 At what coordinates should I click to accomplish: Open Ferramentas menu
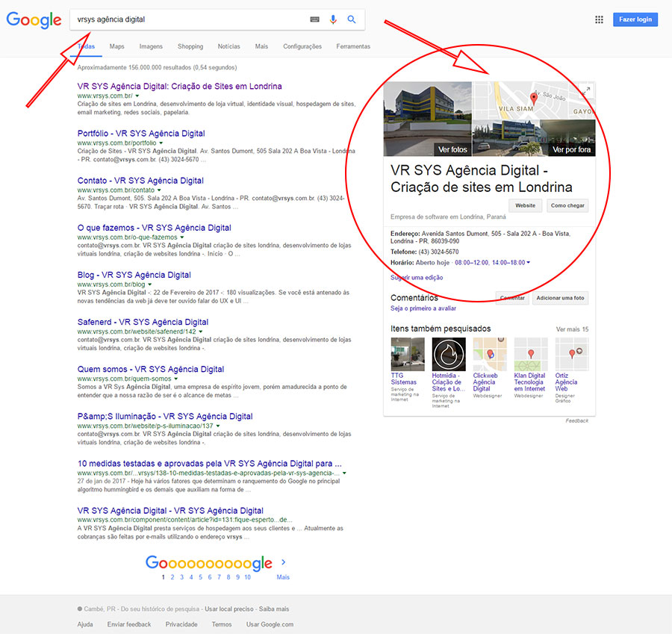click(353, 46)
